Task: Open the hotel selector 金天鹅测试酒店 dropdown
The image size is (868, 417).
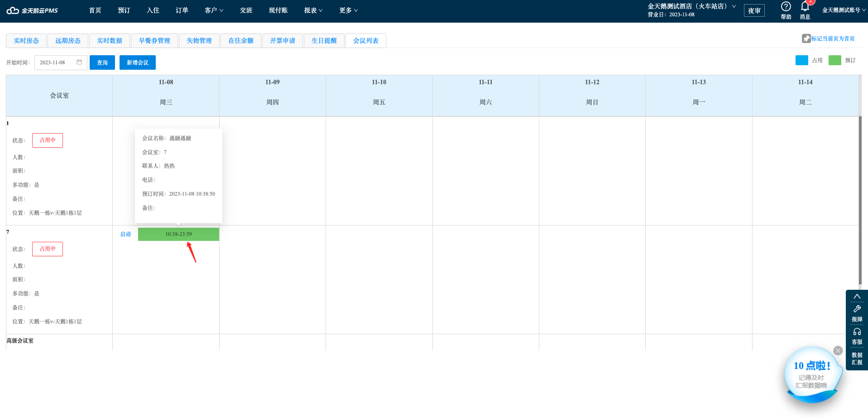Action: [691, 6]
